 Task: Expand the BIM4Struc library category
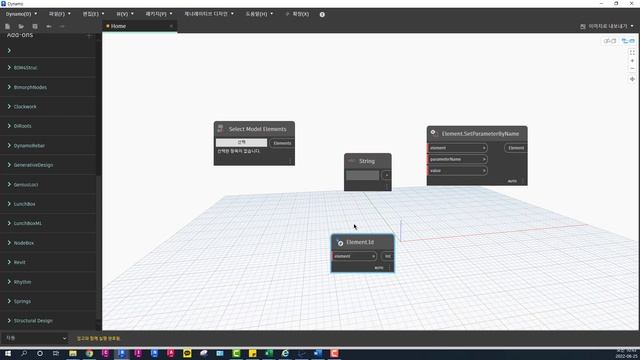[x=25, y=68]
